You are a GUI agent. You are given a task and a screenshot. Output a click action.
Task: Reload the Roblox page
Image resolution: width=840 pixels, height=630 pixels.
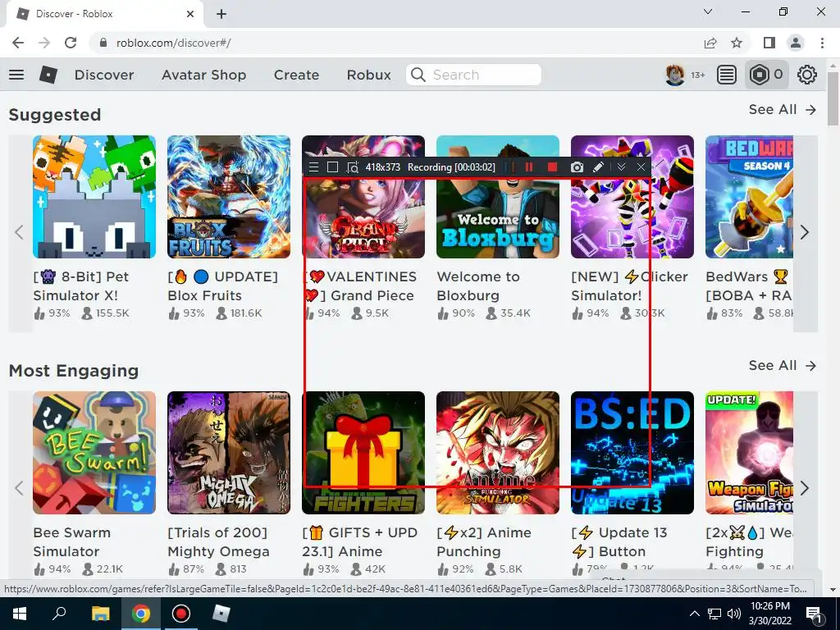pos(71,43)
